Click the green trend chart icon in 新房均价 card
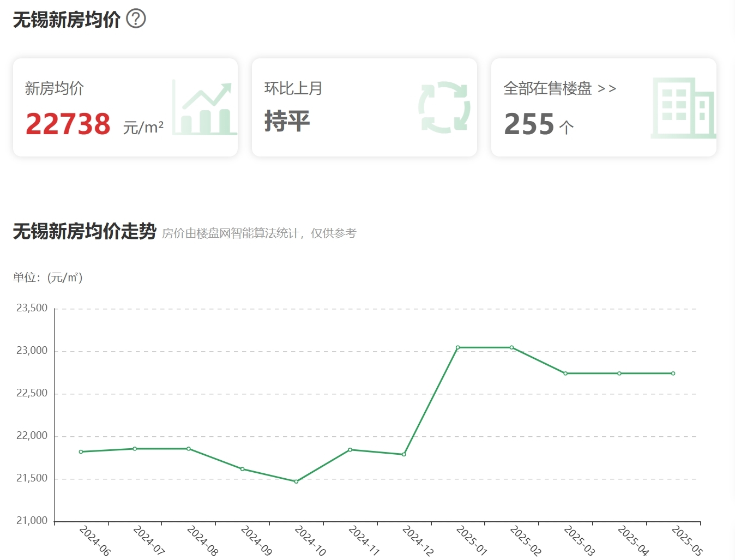 pyautogui.click(x=204, y=108)
